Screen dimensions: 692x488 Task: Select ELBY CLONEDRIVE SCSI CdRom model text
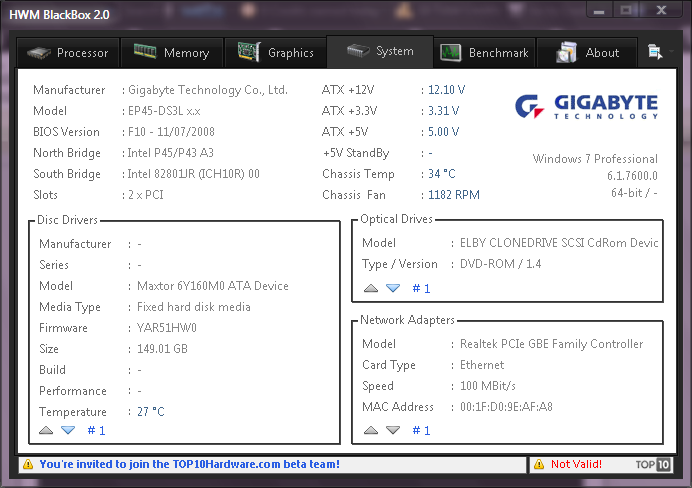[559, 243]
